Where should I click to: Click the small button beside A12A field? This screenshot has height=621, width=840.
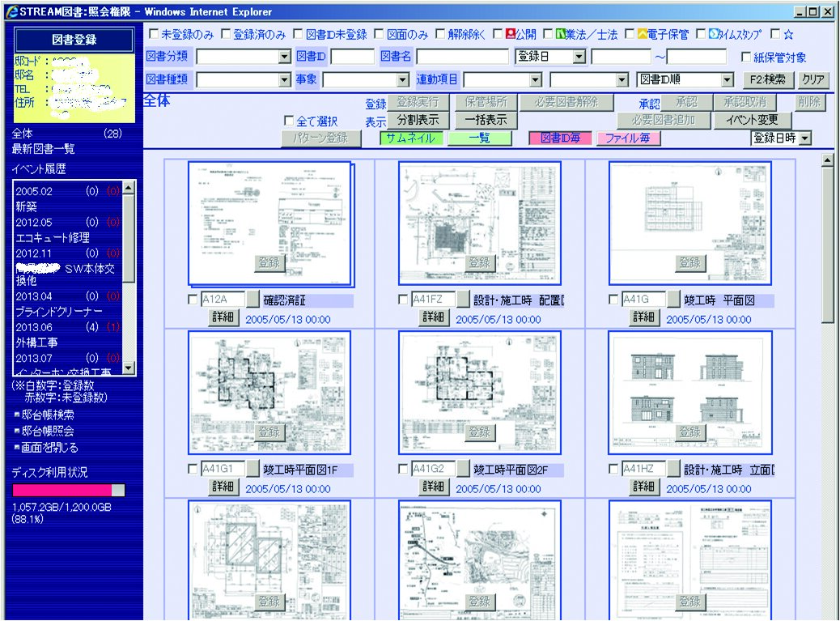click(253, 300)
